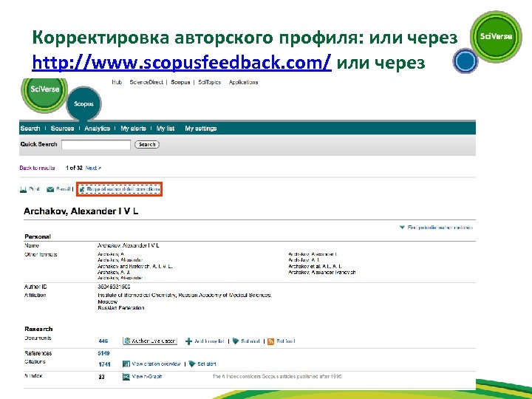Open the My list tab
This screenshot has height=399, width=532.
pos(166,129)
